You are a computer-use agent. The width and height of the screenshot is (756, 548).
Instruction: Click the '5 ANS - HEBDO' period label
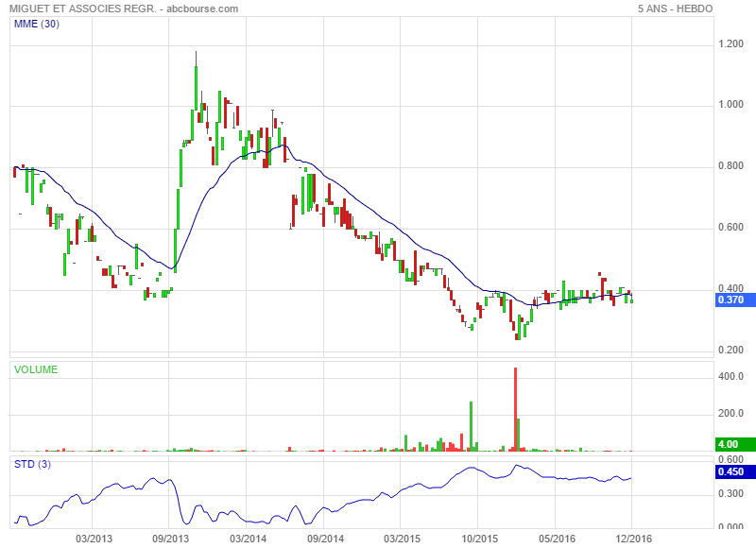(x=675, y=9)
